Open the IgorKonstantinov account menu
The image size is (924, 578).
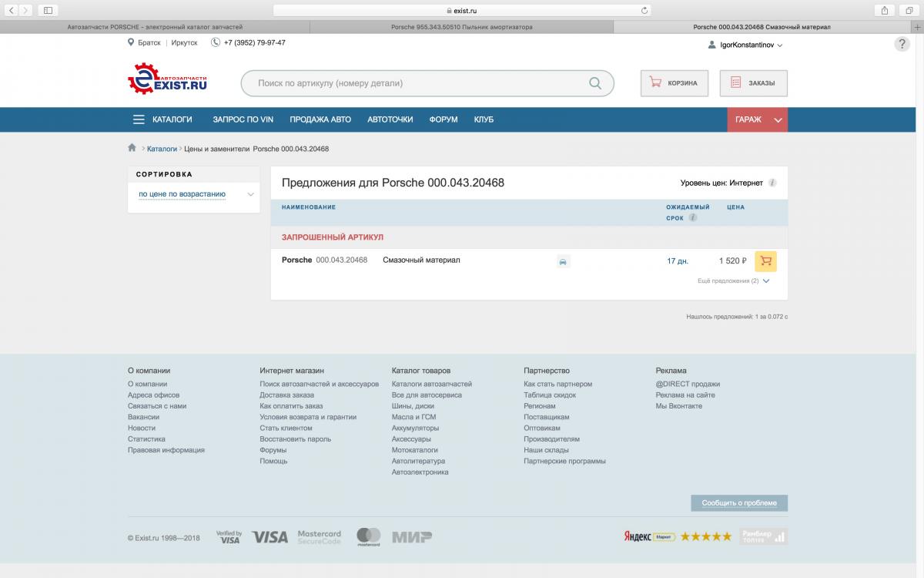pyautogui.click(x=745, y=45)
